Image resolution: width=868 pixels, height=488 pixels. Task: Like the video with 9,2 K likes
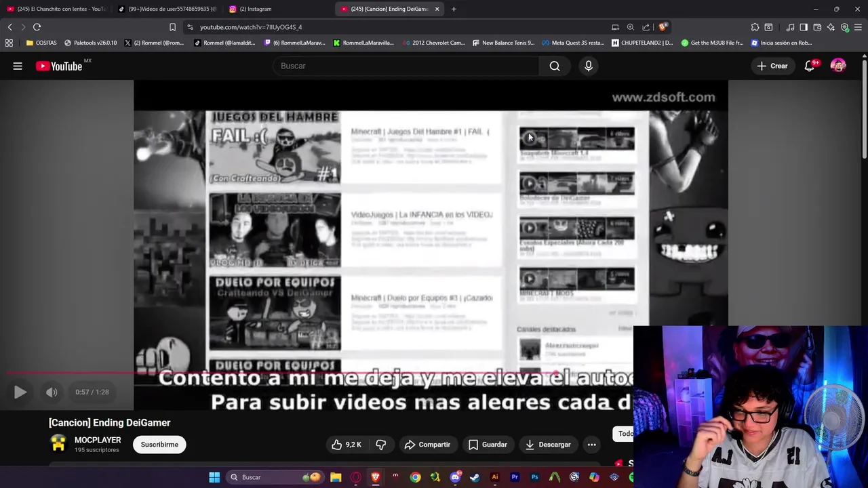pyautogui.click(x=347, y=445)
